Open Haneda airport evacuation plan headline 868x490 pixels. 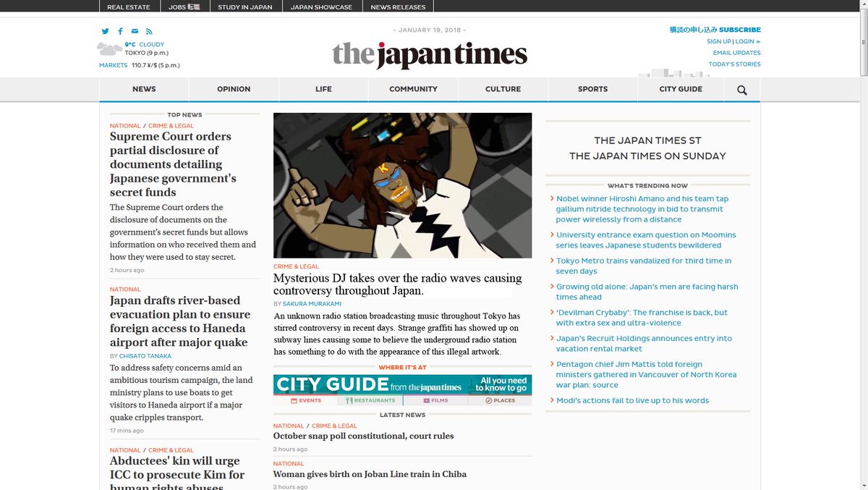pyautogui.click(x=180, y=321)
